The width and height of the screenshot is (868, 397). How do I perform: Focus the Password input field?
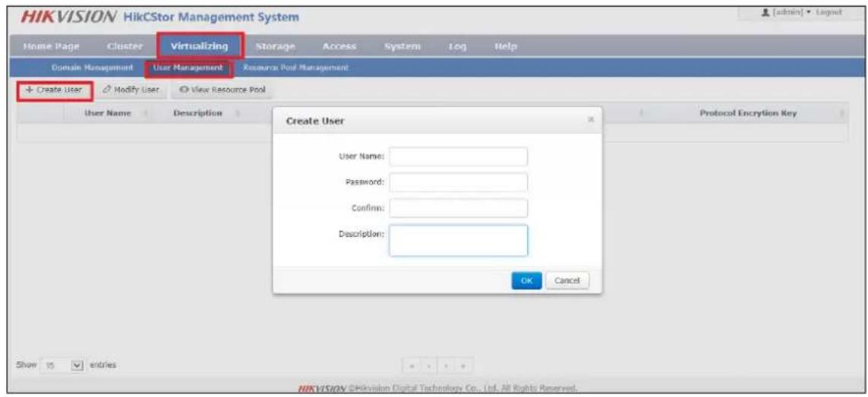pos(459,182)
